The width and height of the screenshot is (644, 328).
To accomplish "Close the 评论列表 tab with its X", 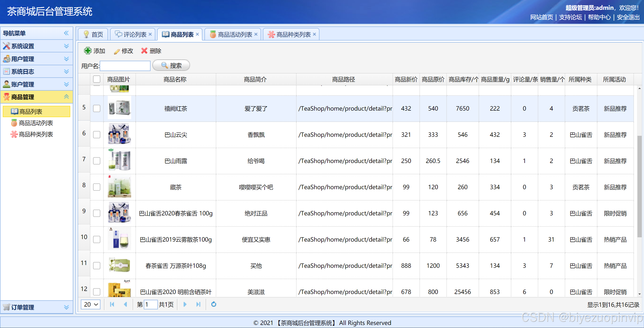I will click(x=150, y=34).
